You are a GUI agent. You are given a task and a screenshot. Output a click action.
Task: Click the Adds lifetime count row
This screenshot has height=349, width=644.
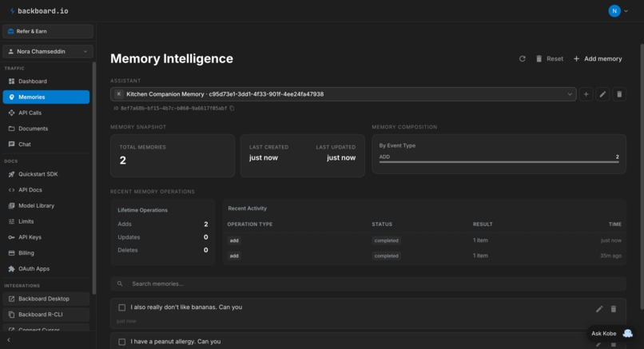(x=163, y=224)
